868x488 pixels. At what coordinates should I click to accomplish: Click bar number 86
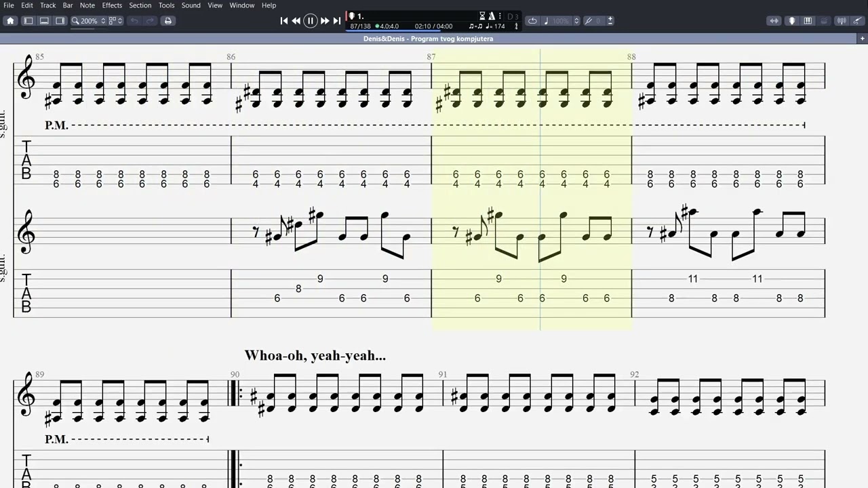tap(231, 57)
